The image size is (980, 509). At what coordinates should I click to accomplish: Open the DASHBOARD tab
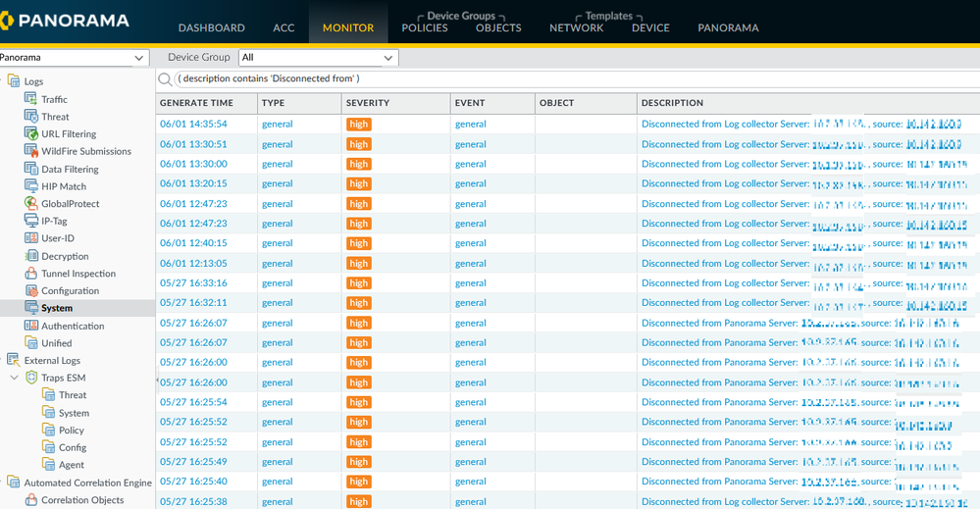212,27
